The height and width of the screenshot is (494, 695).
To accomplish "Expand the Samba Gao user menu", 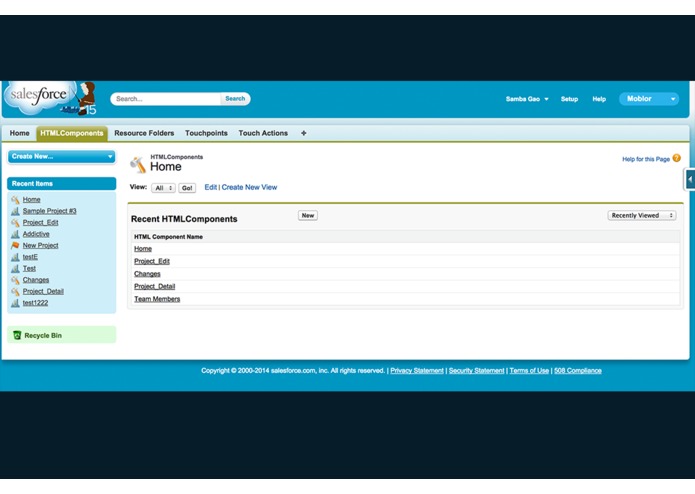I will (x=527, y=99).
